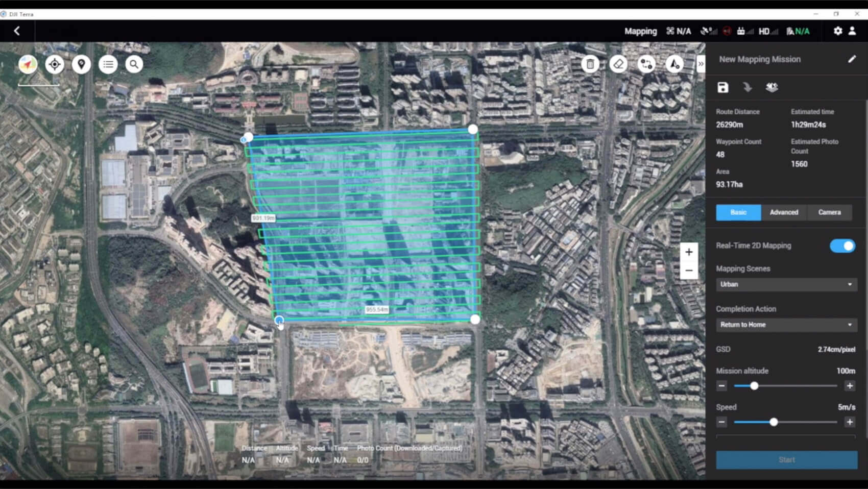This screenshot has height=489, width=868.
Task: Click the map compass orientation icon
Action: point(28,64)
